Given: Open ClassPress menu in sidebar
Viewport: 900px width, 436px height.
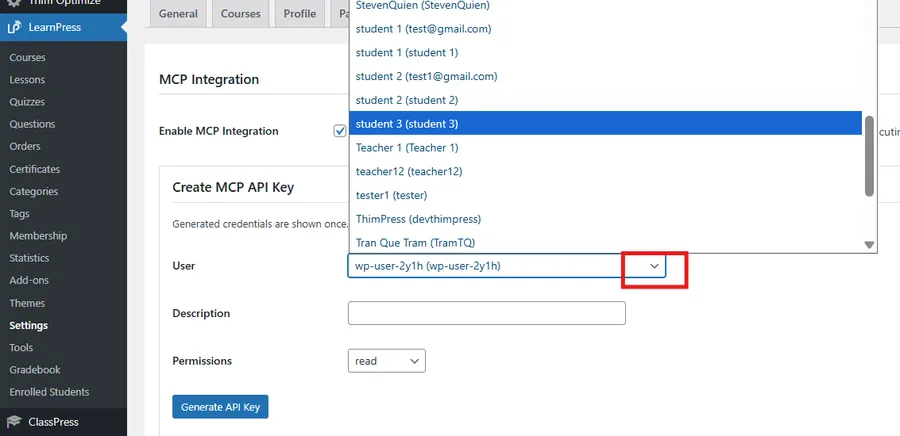Looking at the screenshot, I should click(64, 422).
